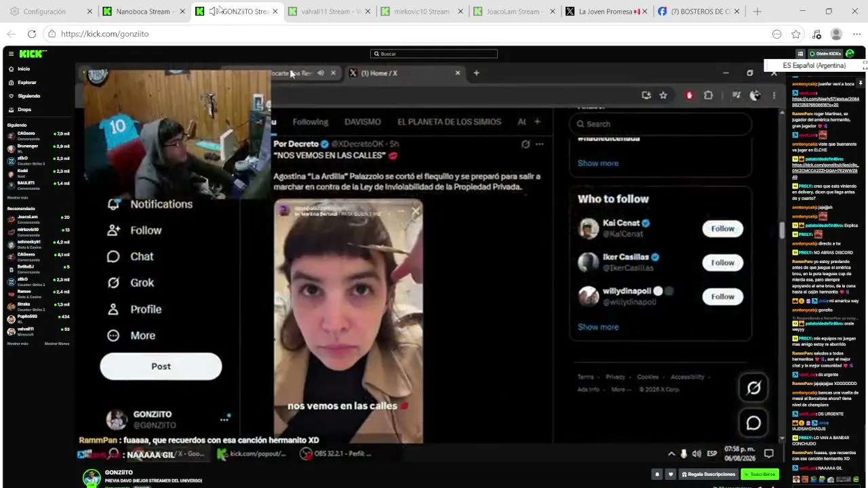Select the DAVISMO timeline tab on X
This screenshot has width=868, height=488.
click(362, 122)
